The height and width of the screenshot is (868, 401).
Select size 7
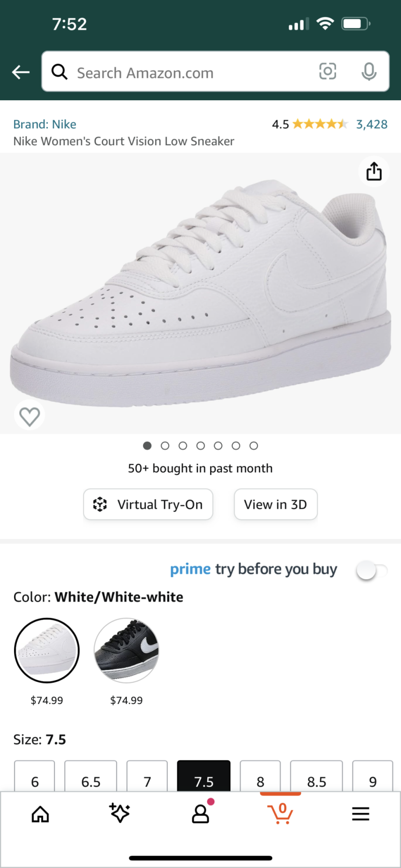[147, 776]
